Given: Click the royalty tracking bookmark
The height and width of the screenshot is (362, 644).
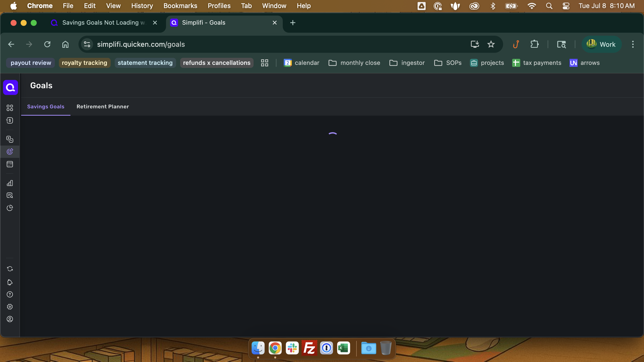Looking at the screenshot, I should pos(85,63).
